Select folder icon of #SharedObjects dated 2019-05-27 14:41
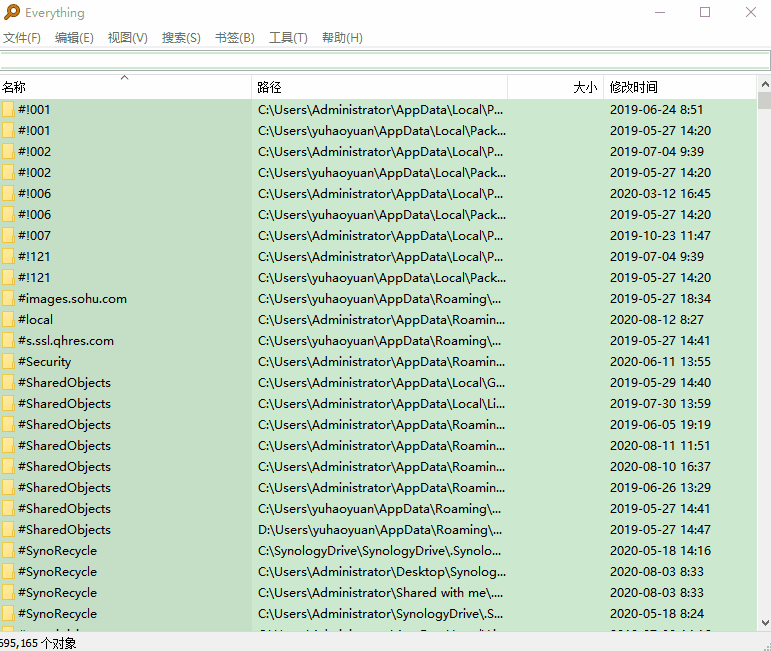 pyautogui.click(x=8, y=508)
